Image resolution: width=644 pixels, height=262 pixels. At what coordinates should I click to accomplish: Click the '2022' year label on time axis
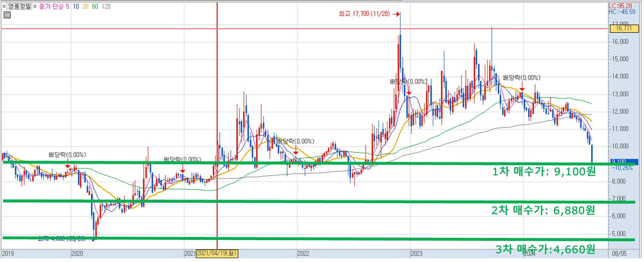coord(303,254)
